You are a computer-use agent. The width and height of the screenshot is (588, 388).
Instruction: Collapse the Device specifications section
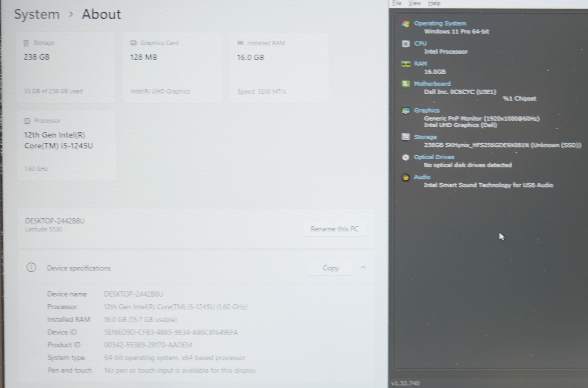363,268
